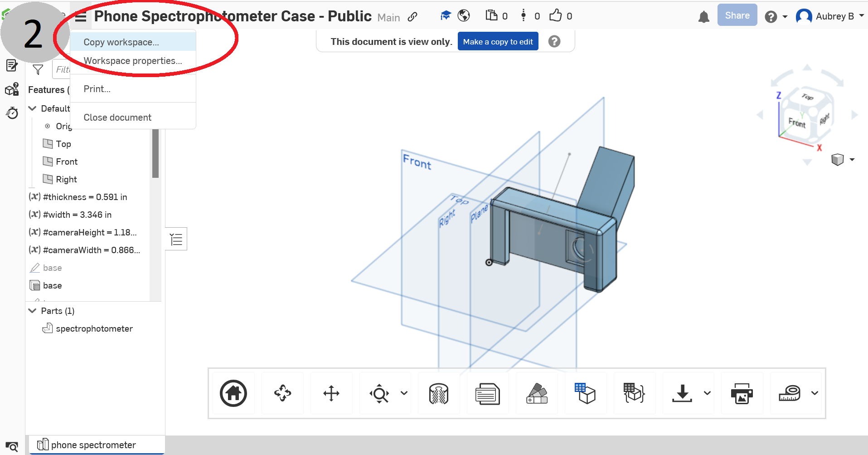Click the filter funnel icon
This screenshot has width=868, height=455.
point(38,69)
